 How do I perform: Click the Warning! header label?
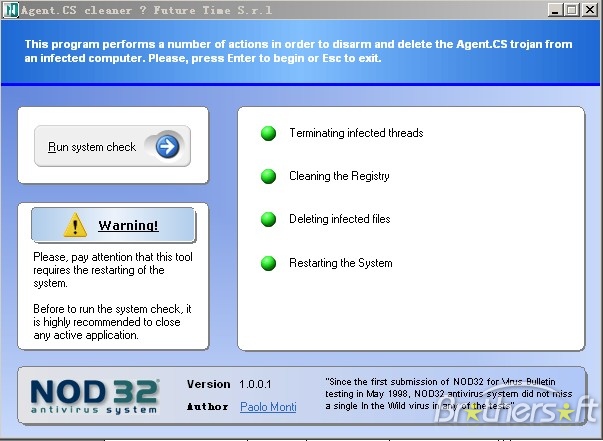tap(128, 225)
